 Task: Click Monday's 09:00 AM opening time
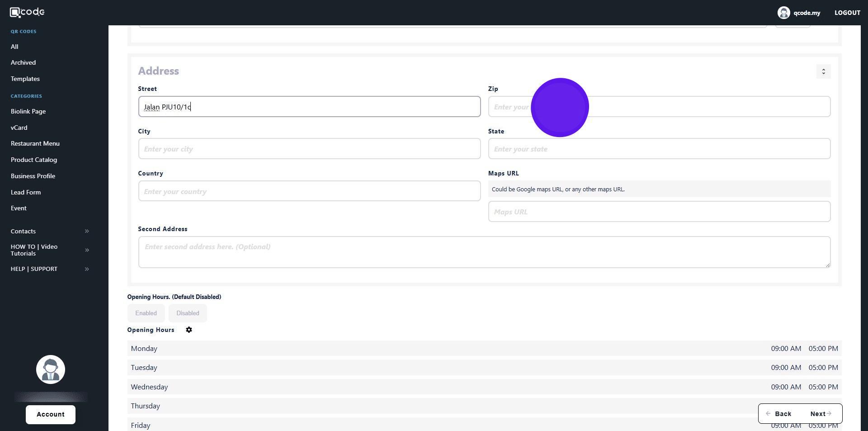[786, 349]
